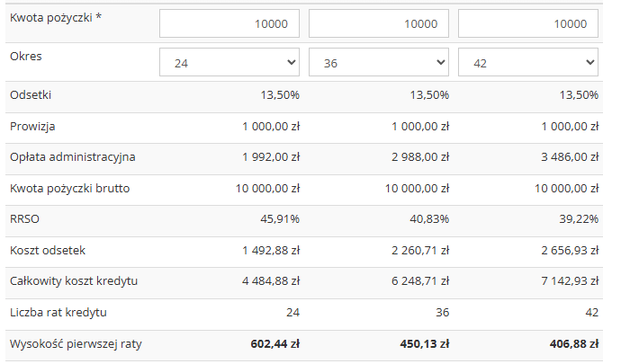
Task: Click the loan amount field above period 24
Action: 229,23
